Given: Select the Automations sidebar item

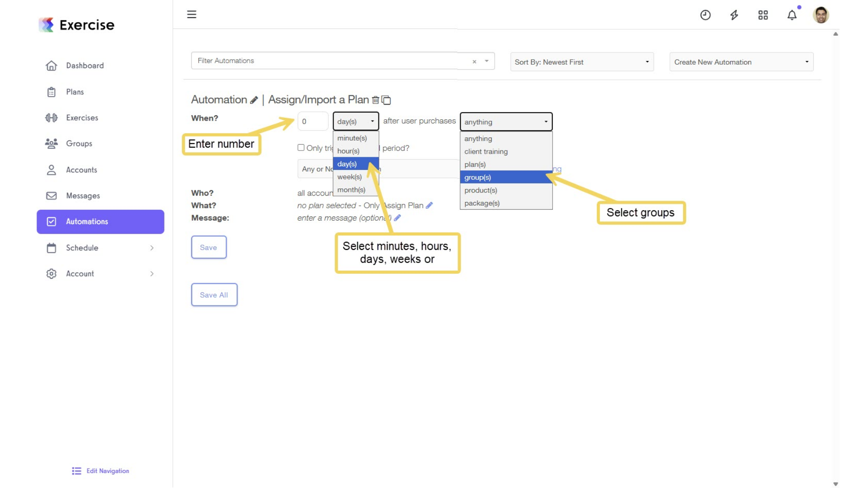Looking at the screenshot, I should [100, 222].
